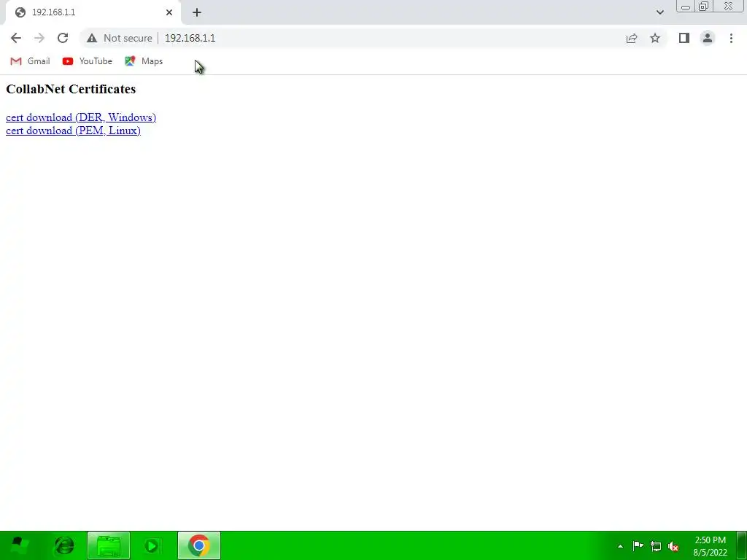Minimize the Chrome window

click(686, 7)
